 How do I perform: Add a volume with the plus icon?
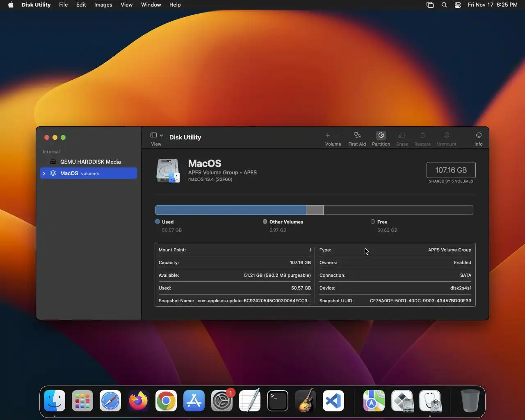tap(328, 135)
